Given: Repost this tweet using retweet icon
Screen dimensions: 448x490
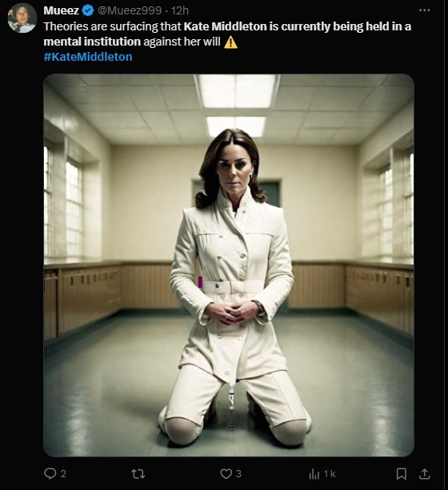Looking at the screenshot, I should click(x=138, y=474).
